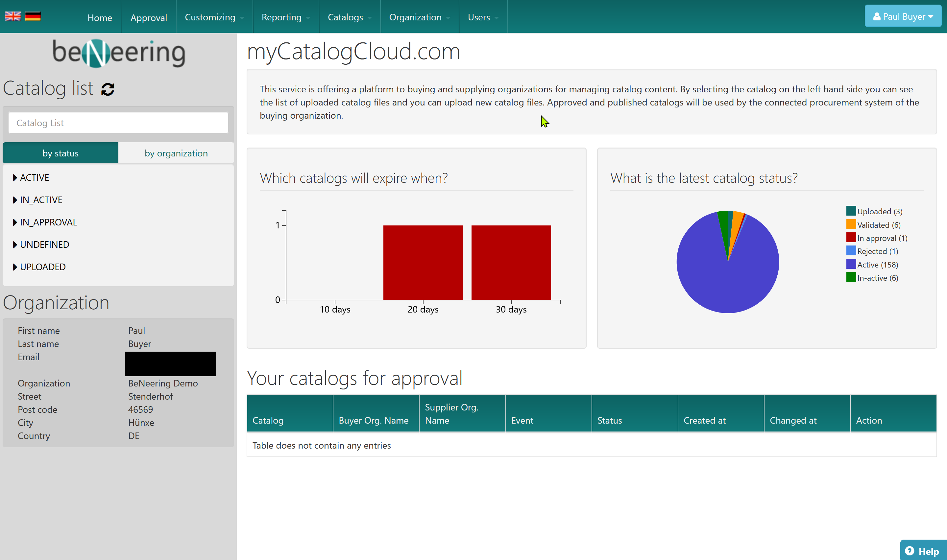Click the Catalog list refresh icon
This screenshot has height=560, width=947.
(x=108, y=89)
